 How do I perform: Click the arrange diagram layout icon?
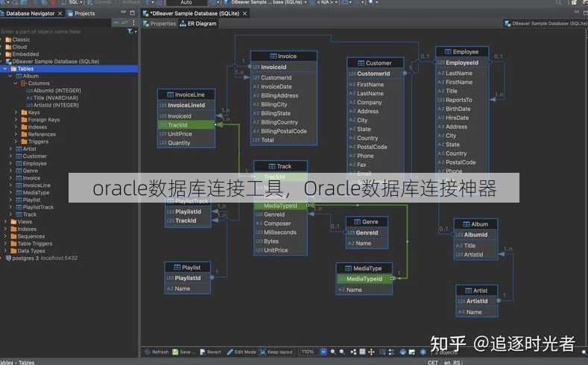353,352
